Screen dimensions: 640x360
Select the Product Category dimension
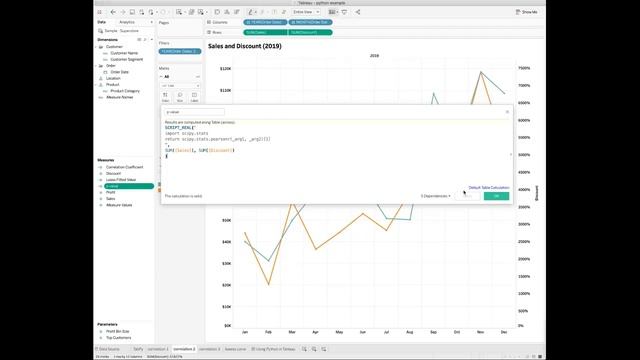tap(125, 91)
